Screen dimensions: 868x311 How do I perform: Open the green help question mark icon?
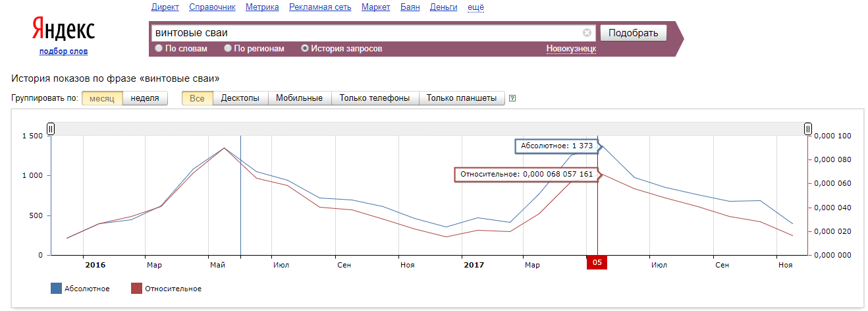tap(512, 98)
